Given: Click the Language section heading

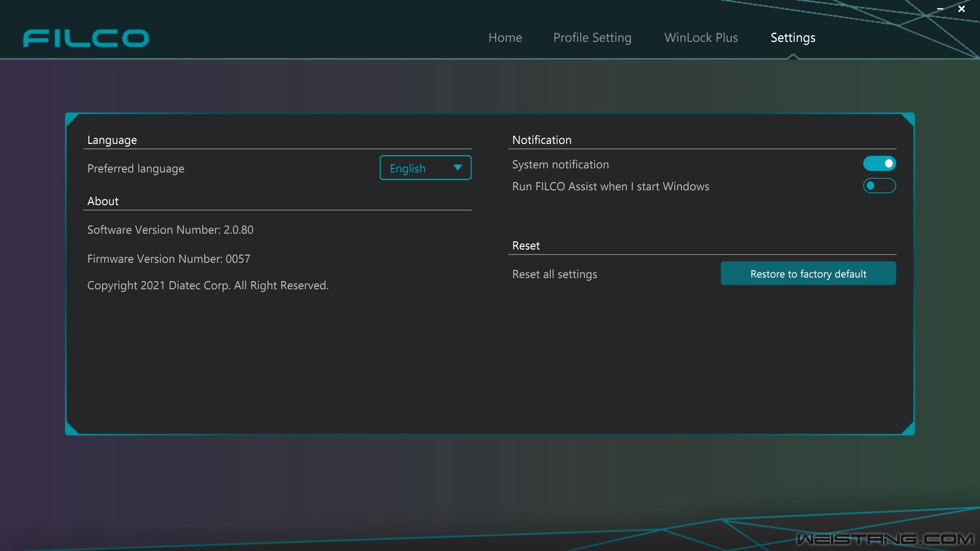Looking at the screenshot, I should click(112, 140).
